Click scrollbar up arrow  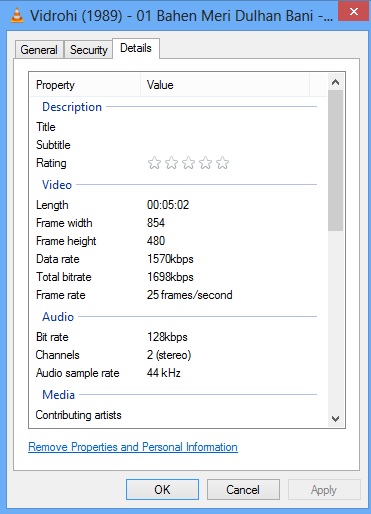pyautogui.click(x=336, y=82)
